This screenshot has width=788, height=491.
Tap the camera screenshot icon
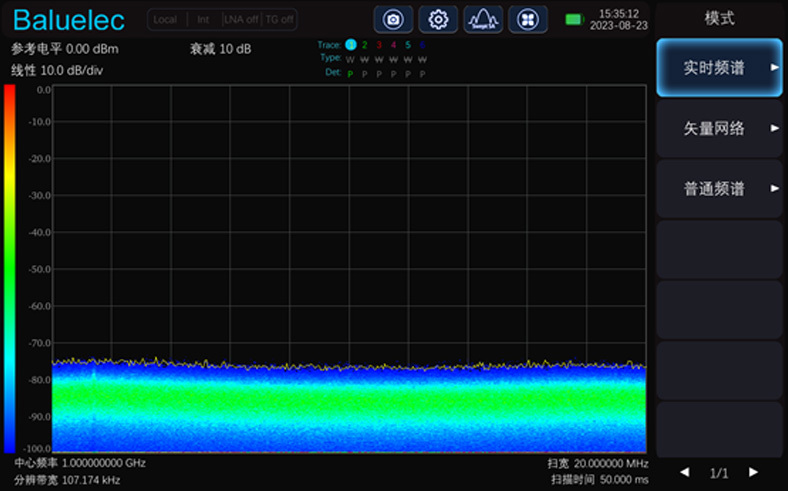click(393, 20)
